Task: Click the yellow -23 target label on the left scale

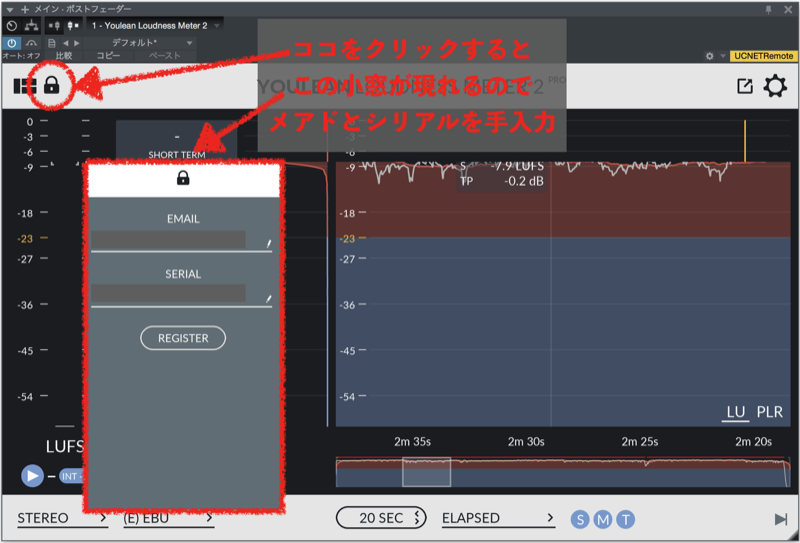Action: (24, 238)
